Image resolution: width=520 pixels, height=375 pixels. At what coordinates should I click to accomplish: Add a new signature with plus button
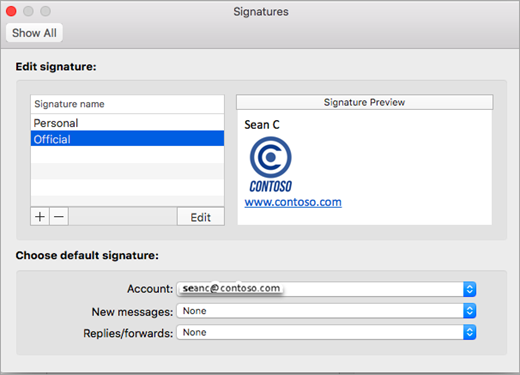click(40, 217)
